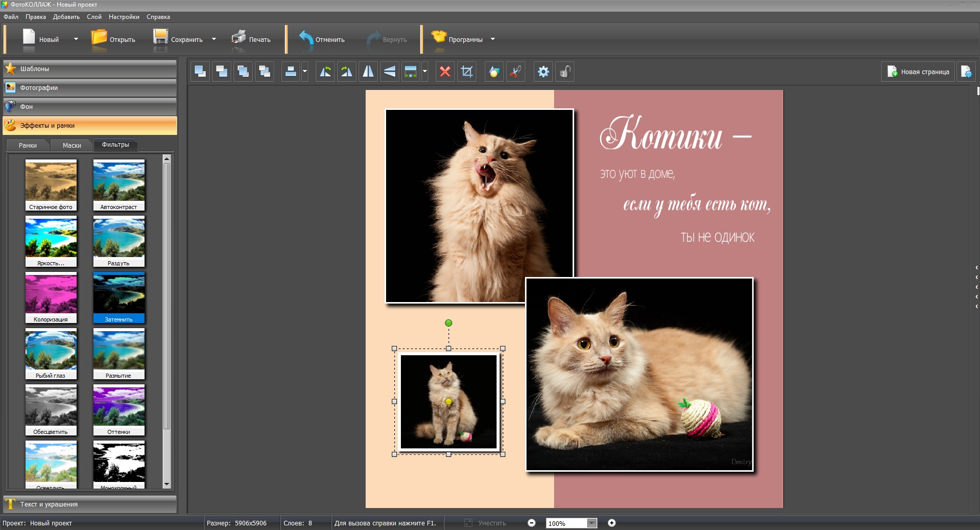Image resolution: width=980 pixels, height=530 pixels.
Task: Rotate selected photo counterclockwise
Action: click(325, 72)
